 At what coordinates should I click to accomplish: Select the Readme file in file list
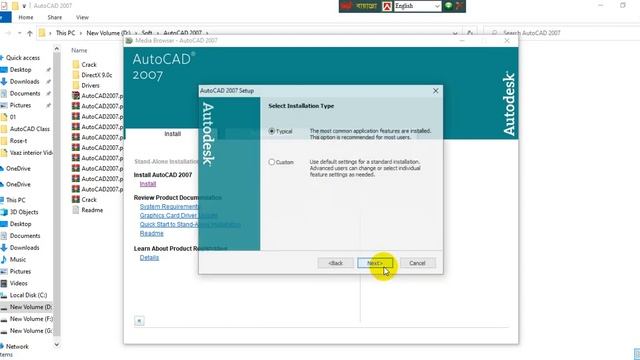92,210
